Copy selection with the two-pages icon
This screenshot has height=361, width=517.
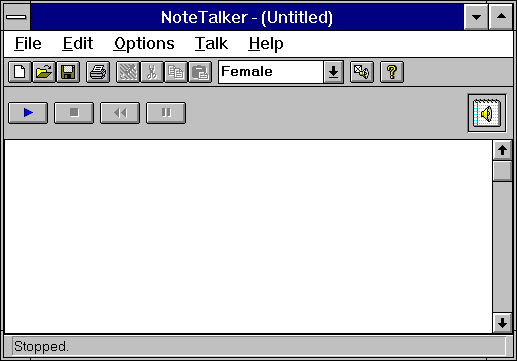click(176, 72)
